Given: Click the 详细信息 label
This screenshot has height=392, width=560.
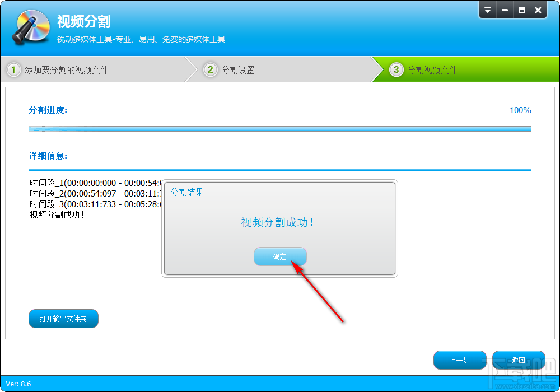Looking at the screenshot, I should 48,156.
